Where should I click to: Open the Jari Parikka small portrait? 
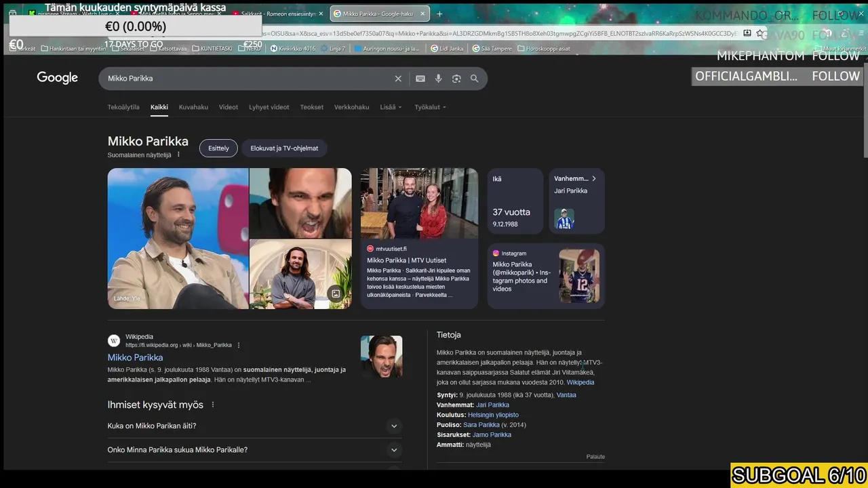click(x=564, y=219)
